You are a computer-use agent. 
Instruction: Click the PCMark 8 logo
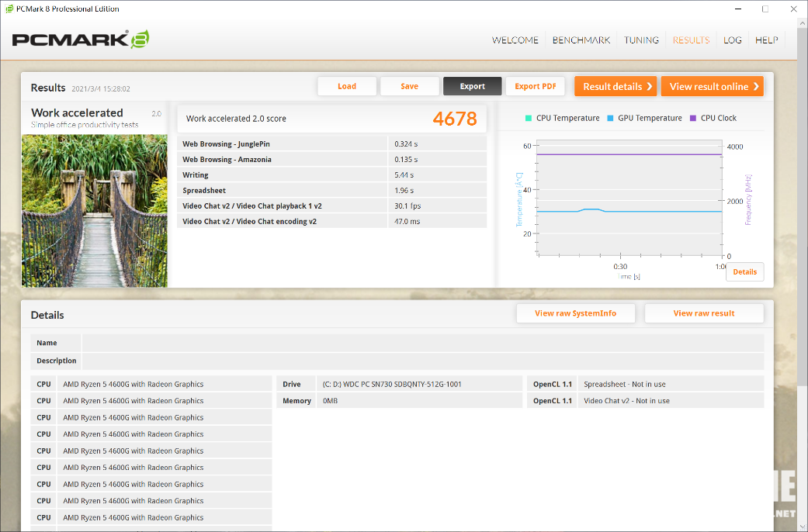(81, 40)
